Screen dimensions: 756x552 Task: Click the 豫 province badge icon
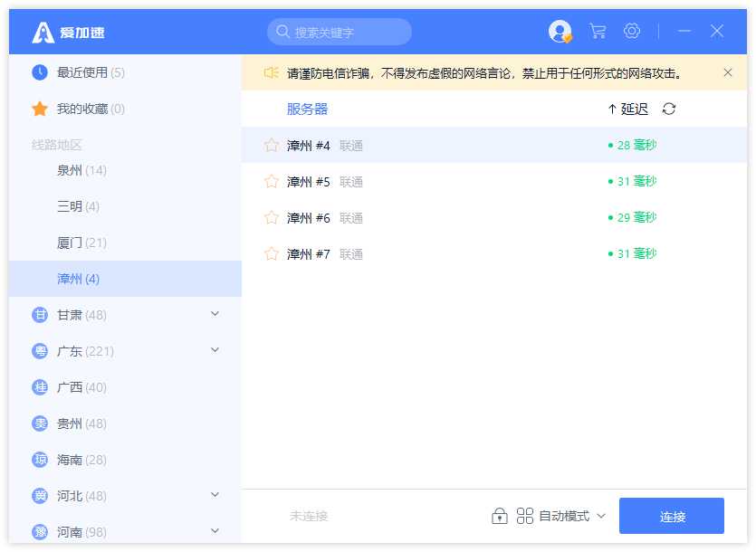pyautogui.click(x=40, y=532)
